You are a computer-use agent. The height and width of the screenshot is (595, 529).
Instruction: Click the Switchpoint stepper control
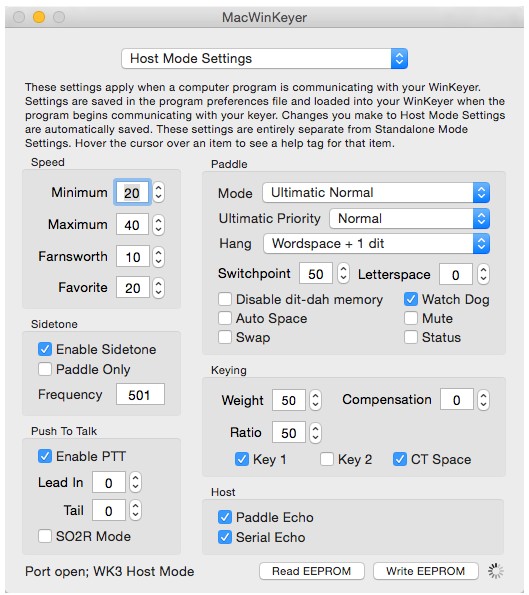[x=343, y=273]
